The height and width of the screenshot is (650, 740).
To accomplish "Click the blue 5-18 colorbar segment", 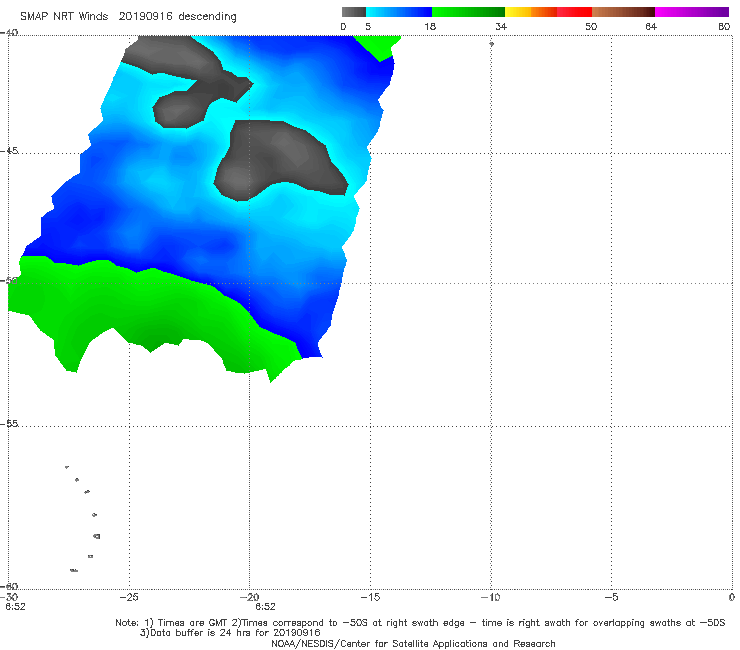I will (399, 12).
